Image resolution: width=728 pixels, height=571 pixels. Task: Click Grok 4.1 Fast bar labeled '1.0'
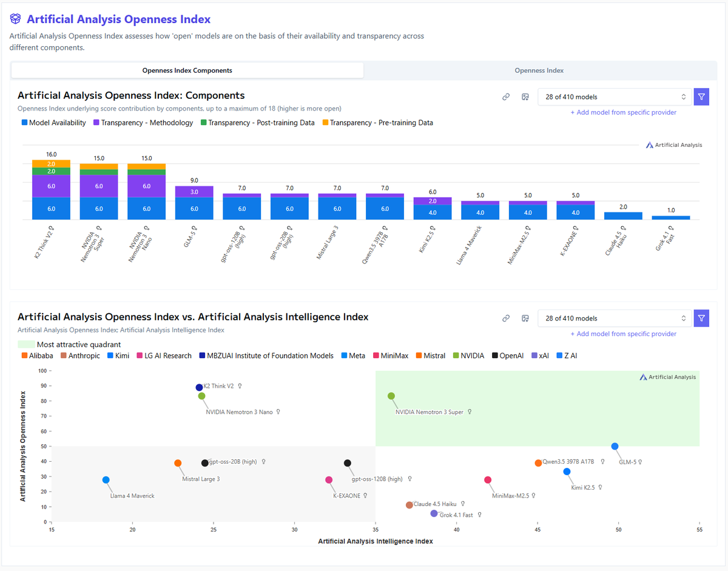(x=671, y=217)
